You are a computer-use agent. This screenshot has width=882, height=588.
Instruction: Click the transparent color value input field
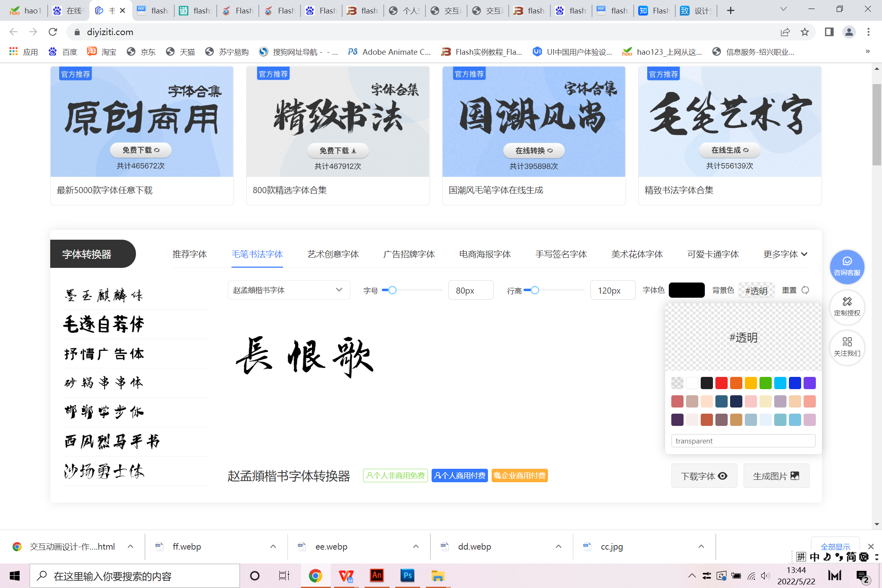point(743,441)
